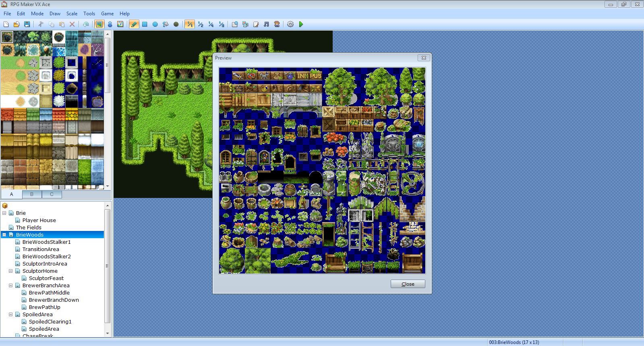Select the SculptorFeast map
The height and width of the screenshot is (346, 644).
pos(46,278)
